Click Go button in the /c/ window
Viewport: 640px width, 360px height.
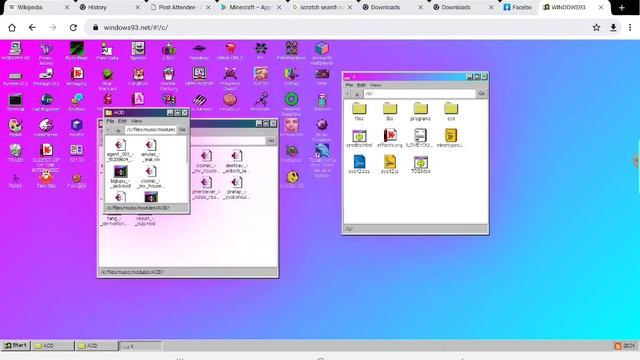click(482, 94)
